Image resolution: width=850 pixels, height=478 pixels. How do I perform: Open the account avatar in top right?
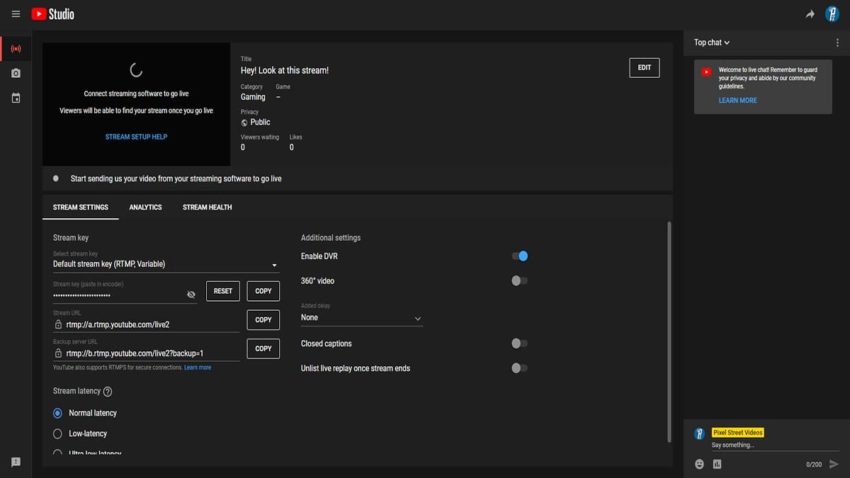click(832, 14)
